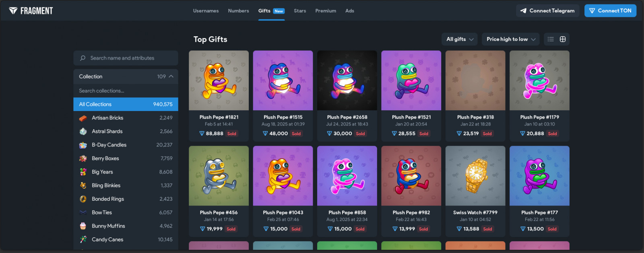
Task: Click the Artisan Bricks collection icon
Action: coord(83,118)
